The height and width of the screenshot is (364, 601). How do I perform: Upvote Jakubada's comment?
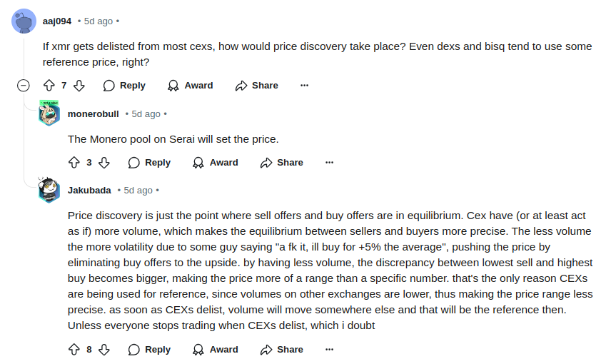[74, 350]
